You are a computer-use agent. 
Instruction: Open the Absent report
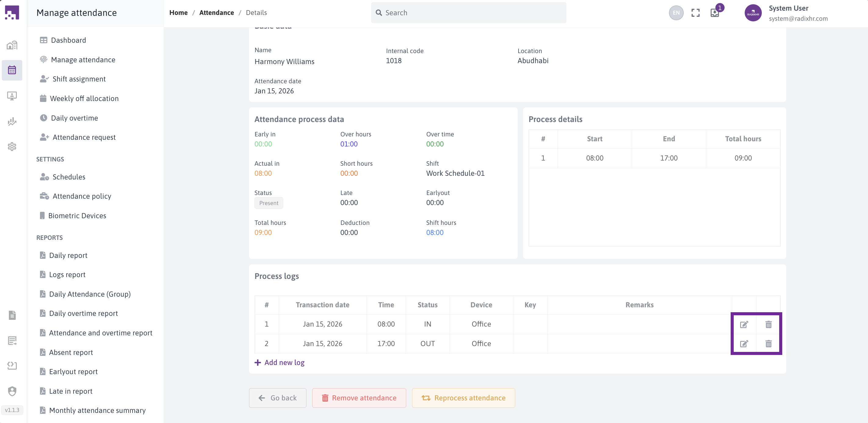pos(71,352)
